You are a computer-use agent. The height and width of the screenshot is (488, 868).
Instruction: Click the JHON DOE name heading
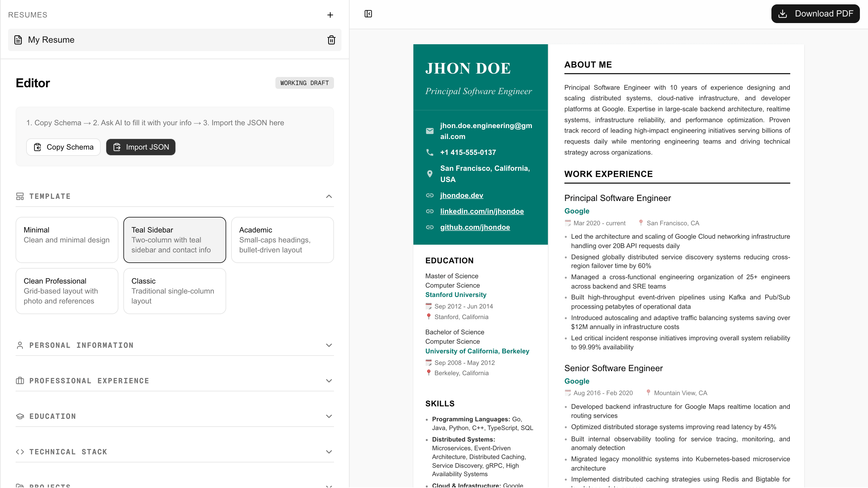[x=468, y=69]
